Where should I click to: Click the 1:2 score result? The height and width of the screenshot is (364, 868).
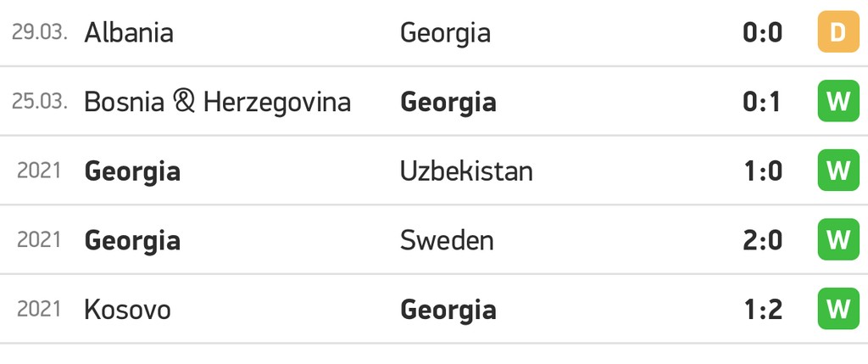(x=763, y=310)
